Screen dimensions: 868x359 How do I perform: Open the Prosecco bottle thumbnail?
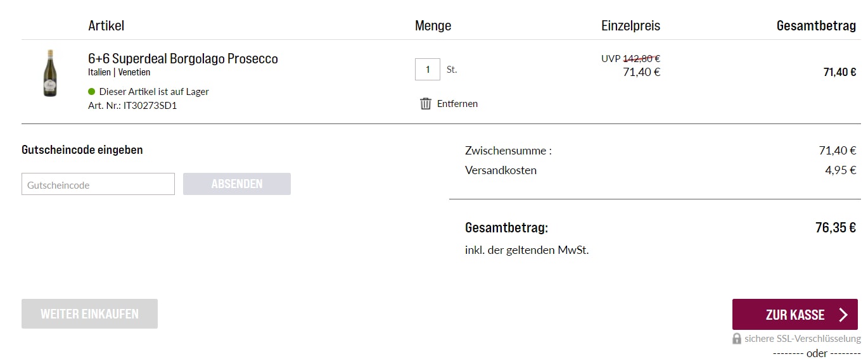pos(49,73)
